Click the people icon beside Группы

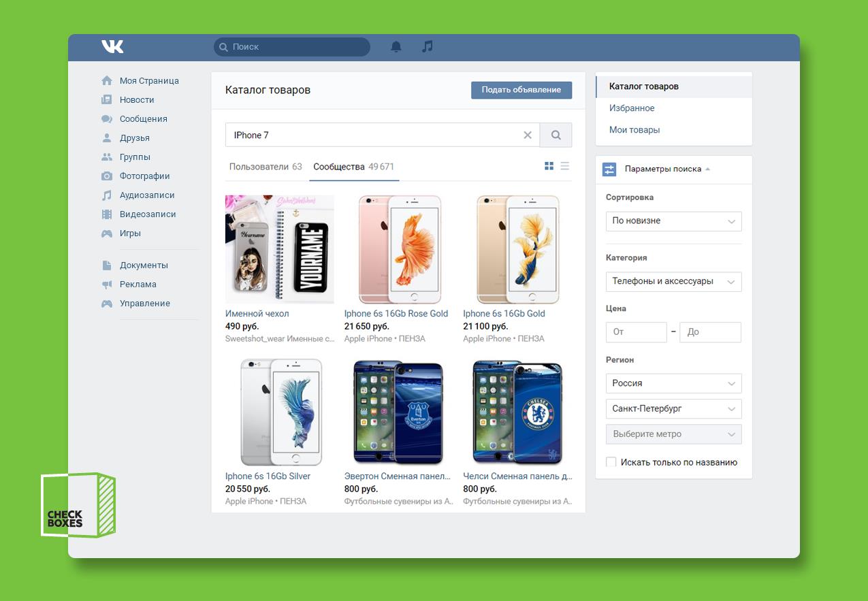[107, 157]
